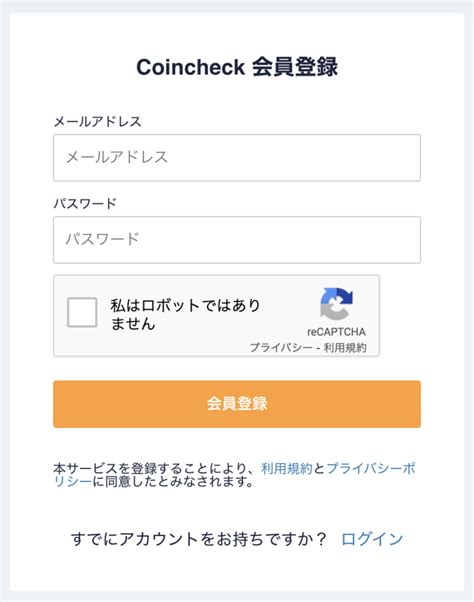
Task: Click the すでにアカウントをお持ちですか？ text
Action: point(198,539)
